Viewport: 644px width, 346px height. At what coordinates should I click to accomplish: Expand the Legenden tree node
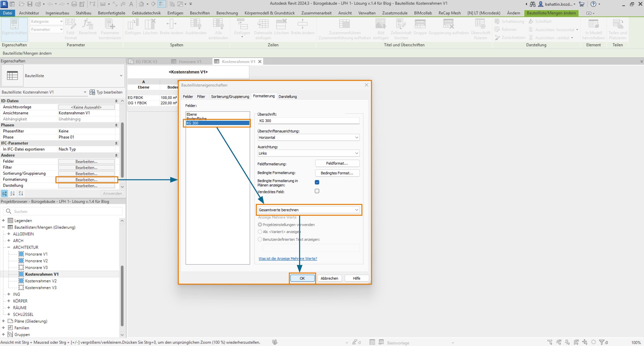(x=3, y=220)
